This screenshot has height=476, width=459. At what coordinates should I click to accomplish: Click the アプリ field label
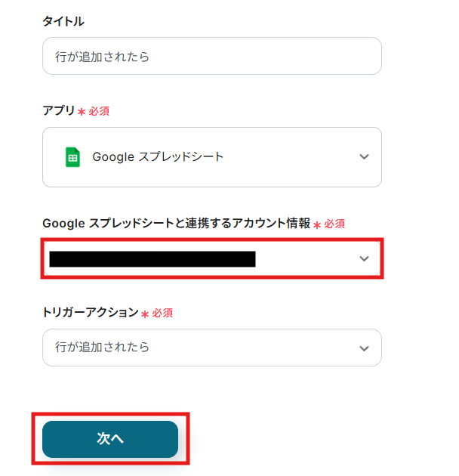(59, 110)
